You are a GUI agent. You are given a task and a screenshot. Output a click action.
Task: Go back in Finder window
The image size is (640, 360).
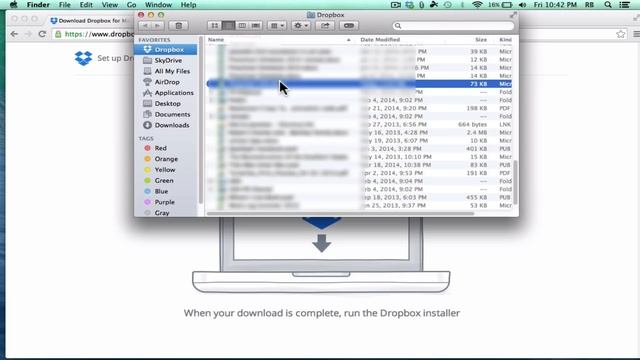[145, 26]
